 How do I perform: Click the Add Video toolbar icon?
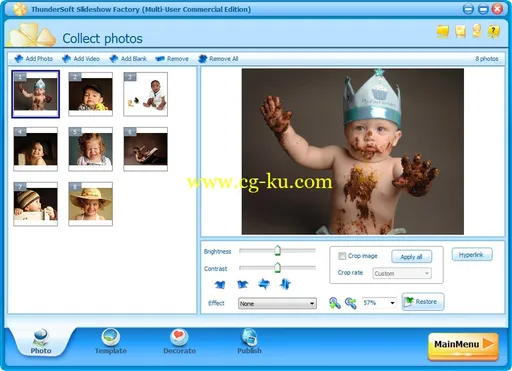coord(66,59)
